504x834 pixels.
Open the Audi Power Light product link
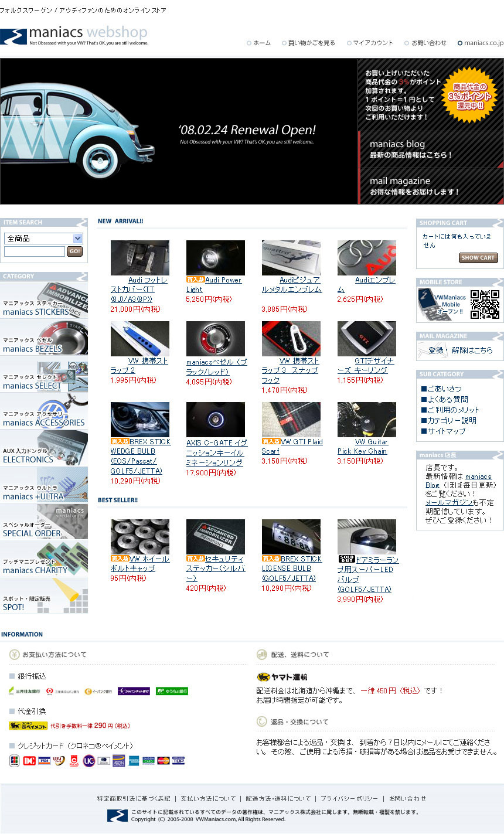(214, 285)
